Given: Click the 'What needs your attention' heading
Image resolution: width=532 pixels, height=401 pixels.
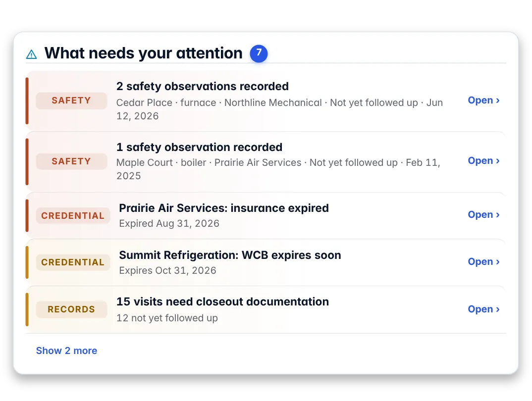Looking at the screenshot, I should pyautogui.click(x=144, y=53).
